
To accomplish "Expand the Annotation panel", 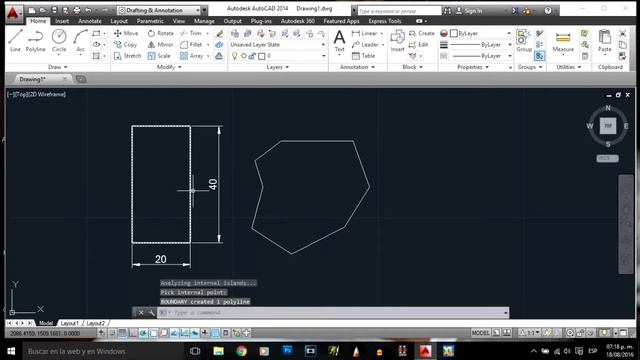I will coord(357,67).
